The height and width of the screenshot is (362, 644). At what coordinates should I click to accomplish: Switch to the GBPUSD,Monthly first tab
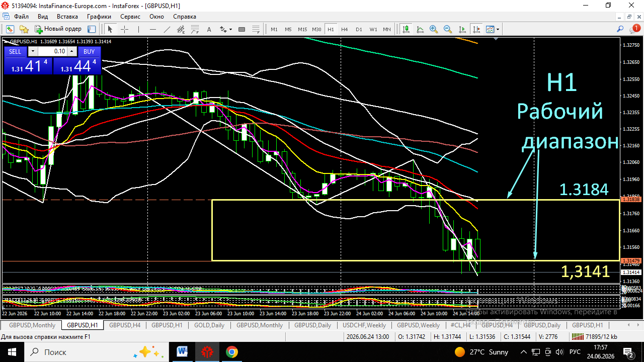pyautogui.click(x=32, y=325)
